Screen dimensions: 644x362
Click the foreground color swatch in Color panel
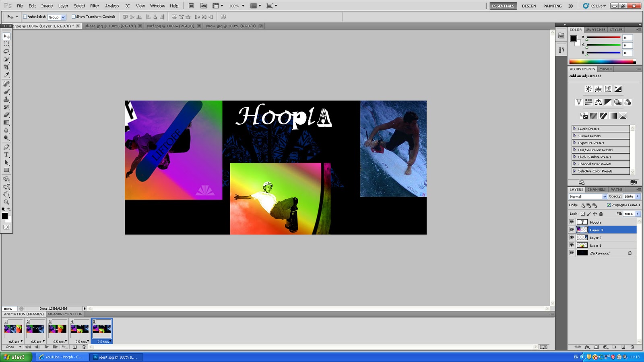(574, 39)
